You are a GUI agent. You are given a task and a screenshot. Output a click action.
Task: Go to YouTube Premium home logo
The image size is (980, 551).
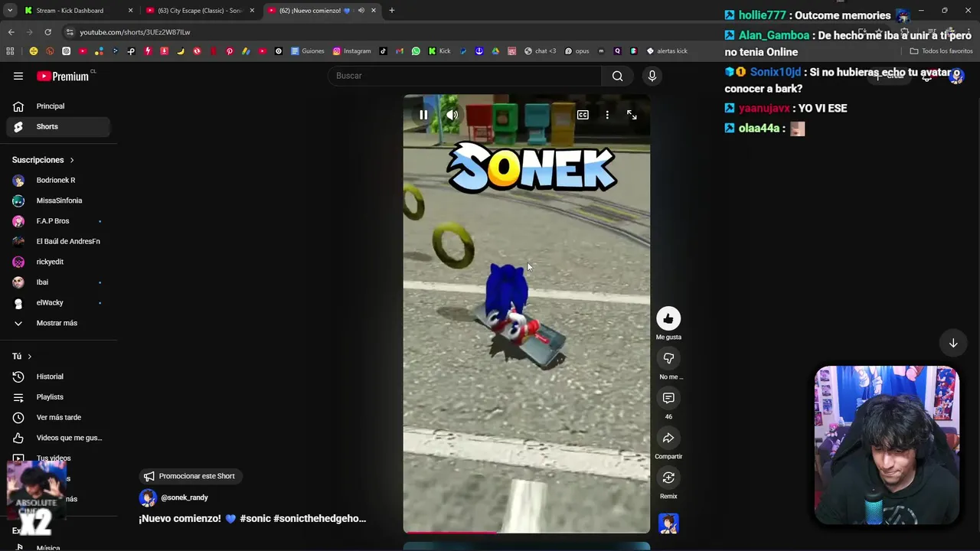coord(63,76)
